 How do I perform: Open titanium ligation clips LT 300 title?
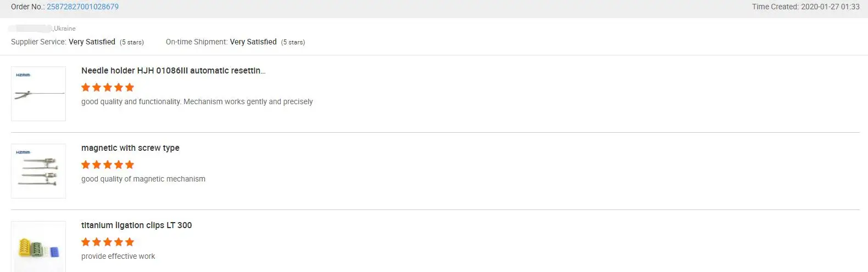(136, 225)
